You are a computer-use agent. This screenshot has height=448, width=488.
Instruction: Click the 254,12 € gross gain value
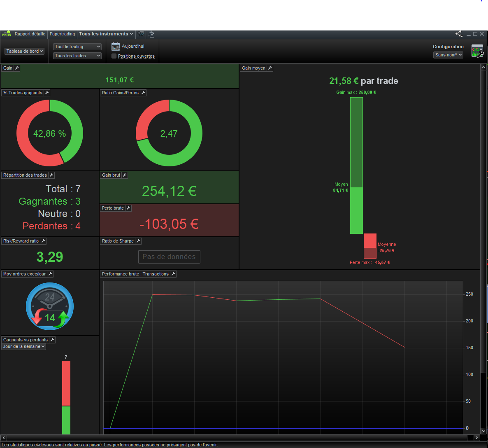[169, 191]
